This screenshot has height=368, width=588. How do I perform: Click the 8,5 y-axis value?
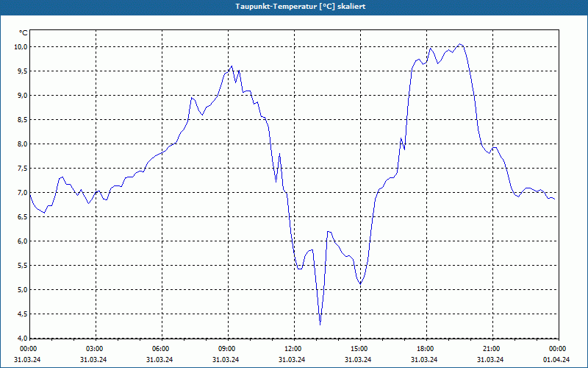[22, 120]
